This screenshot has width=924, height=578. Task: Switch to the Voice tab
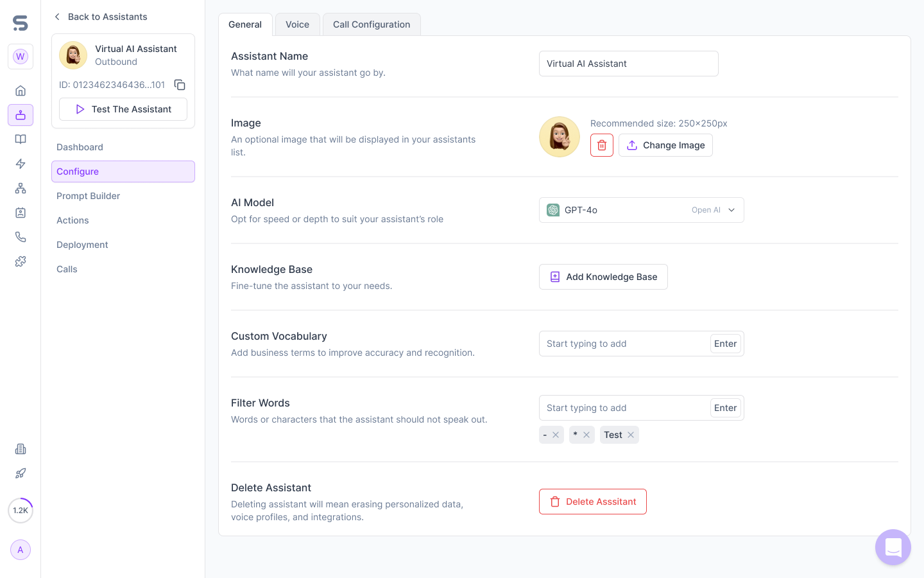tap(297, 24)
